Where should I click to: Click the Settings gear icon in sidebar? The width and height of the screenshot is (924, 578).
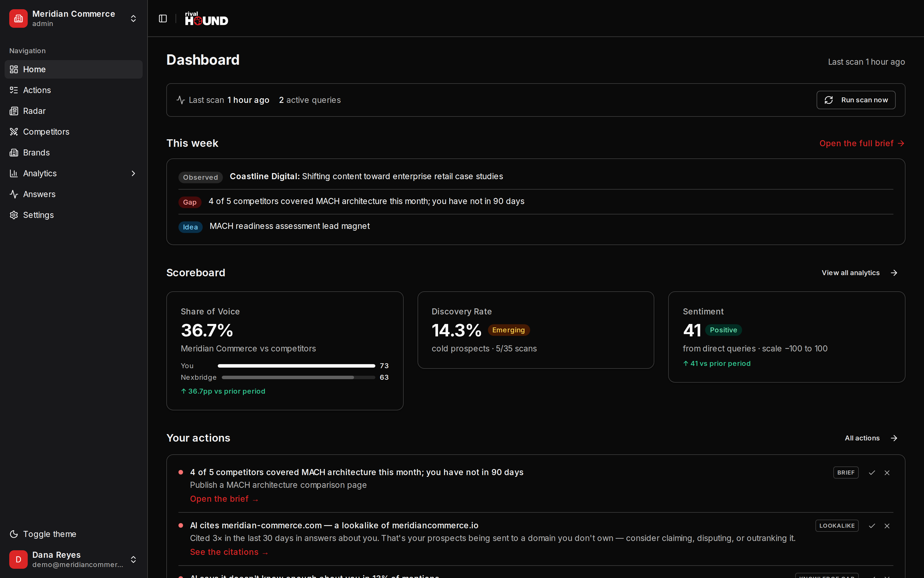tap(14, 215)
